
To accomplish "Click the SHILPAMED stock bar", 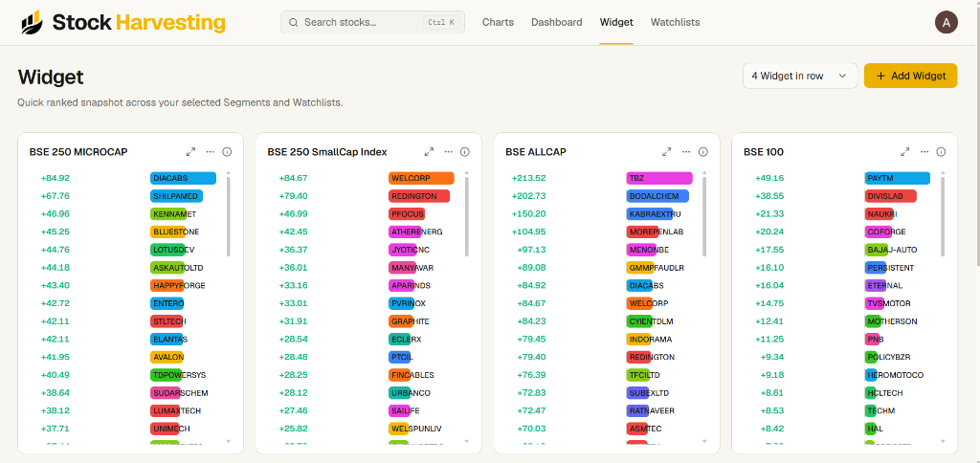I will point(176,196).
